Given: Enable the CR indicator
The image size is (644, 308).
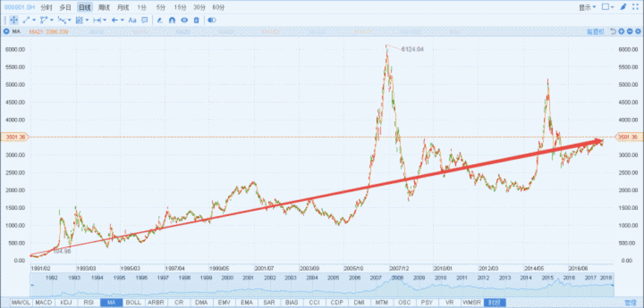Looking at the screenshot, I should point(179,302).
